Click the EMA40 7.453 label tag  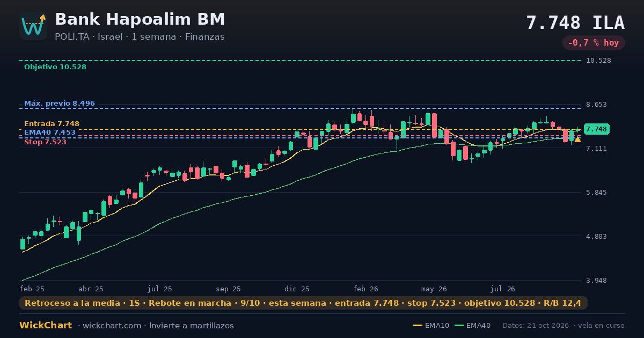50,133
